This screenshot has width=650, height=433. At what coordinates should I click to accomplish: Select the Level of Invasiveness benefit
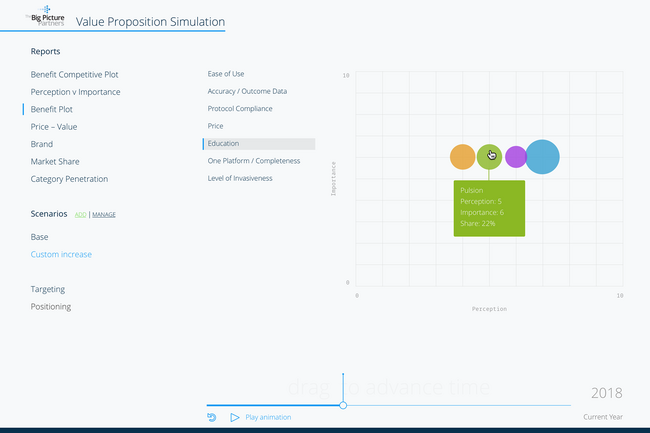click(240, 178)
